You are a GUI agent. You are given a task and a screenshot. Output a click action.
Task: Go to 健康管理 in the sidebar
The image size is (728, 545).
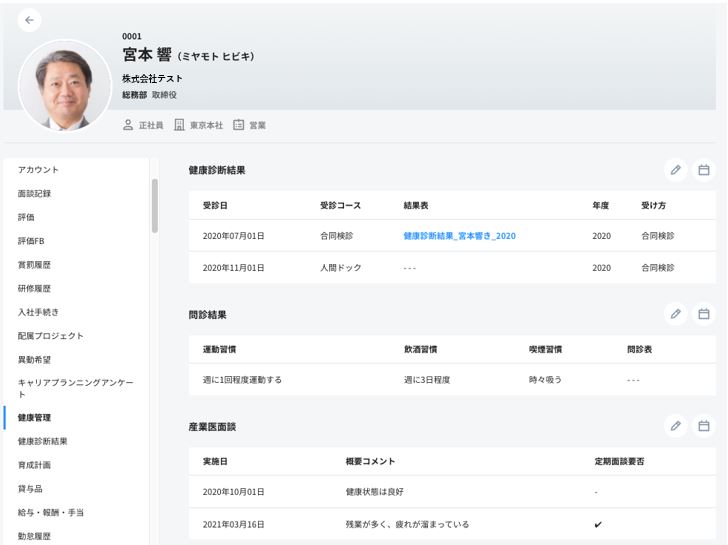pos(34,417)
